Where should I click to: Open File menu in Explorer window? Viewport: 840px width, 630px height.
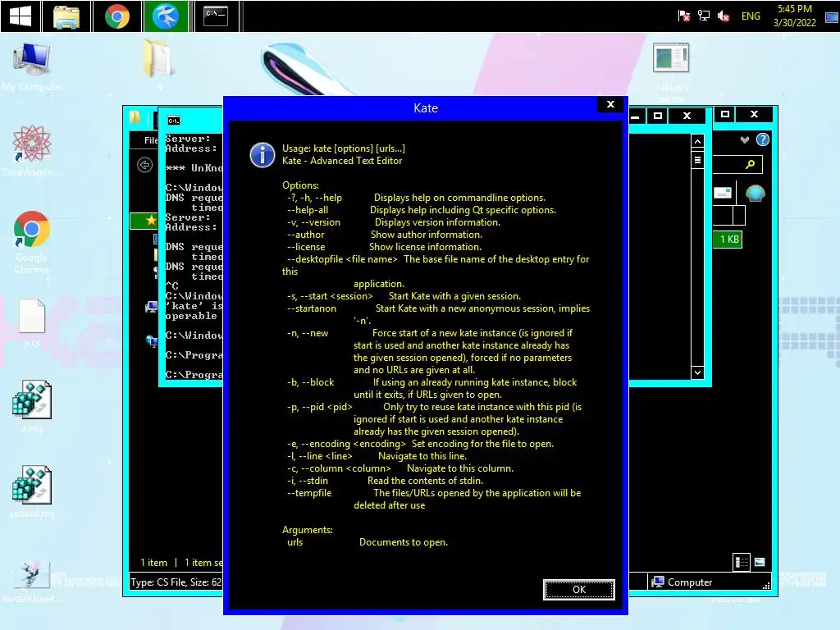tap(151, 139)
